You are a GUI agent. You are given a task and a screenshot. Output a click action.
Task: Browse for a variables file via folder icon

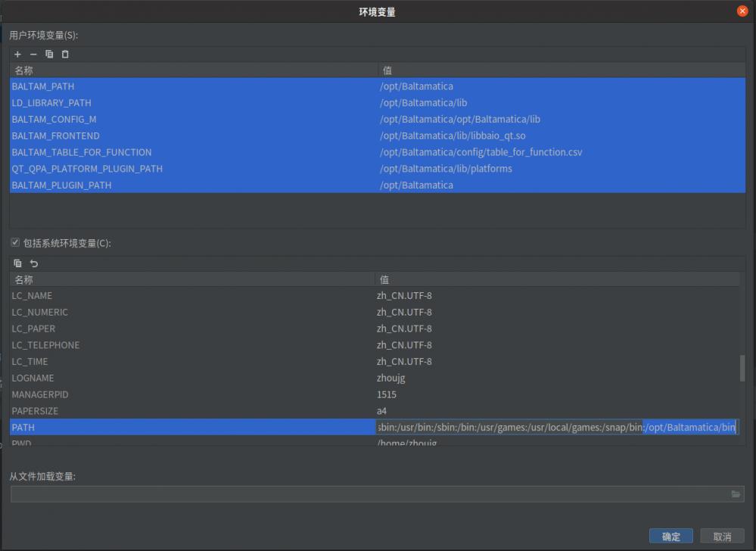(x=736, y=494)
